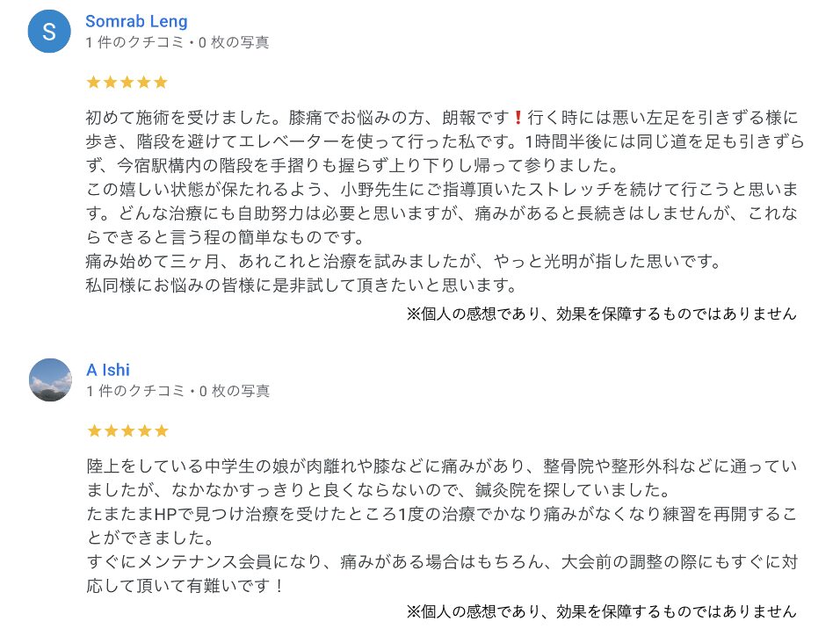
Task: Click first star of A Ishi's rating
Action: [x=94, y=431]
